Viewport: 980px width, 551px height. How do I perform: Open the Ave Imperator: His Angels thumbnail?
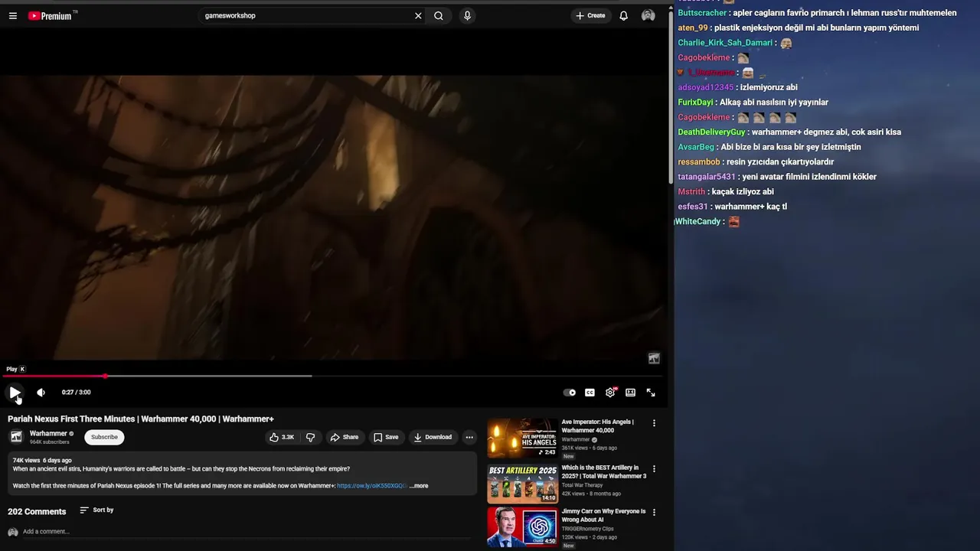coord(523,438)
